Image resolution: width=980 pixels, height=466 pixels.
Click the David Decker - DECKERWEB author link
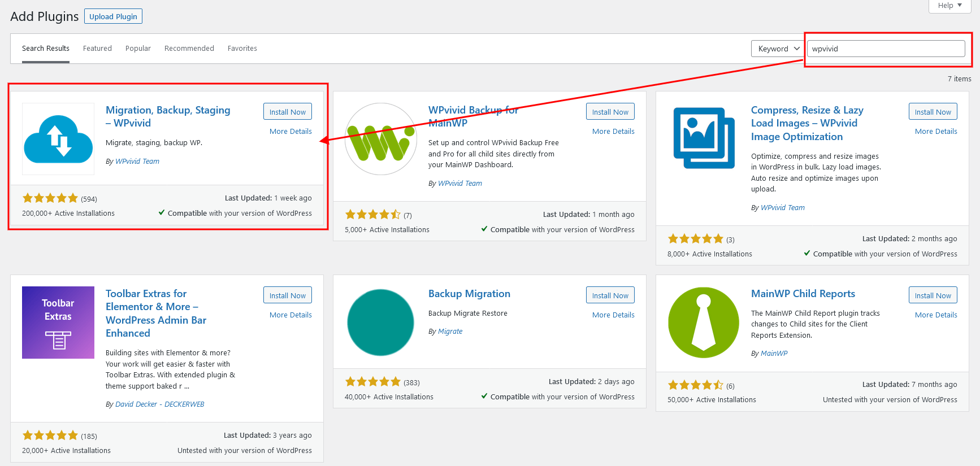160,404
